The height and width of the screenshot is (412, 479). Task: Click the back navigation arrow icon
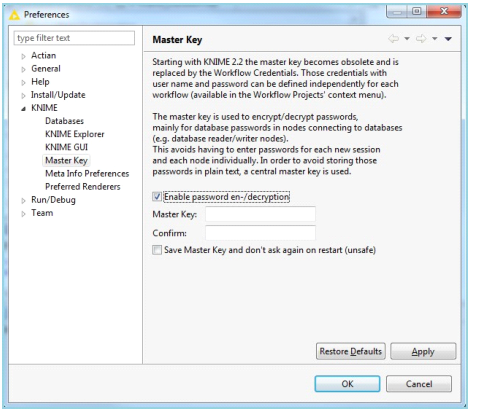[394, 39]
